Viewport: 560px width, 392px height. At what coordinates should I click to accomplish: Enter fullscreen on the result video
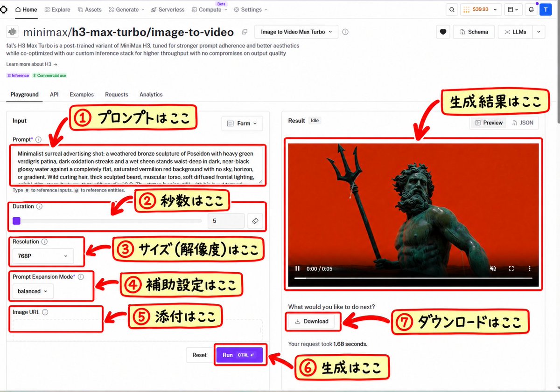511,268
